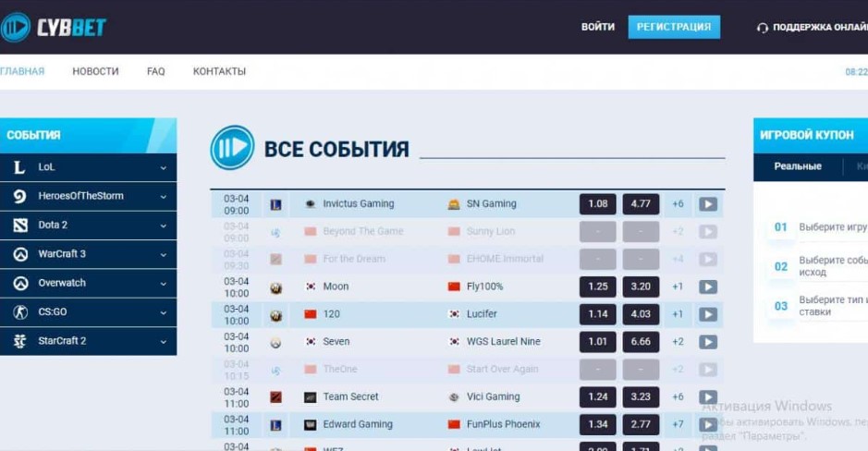This screenshot has width=868, height=451.
Task: Play stream for Seven vs WGS Laurel Nine
Action: 708,342
